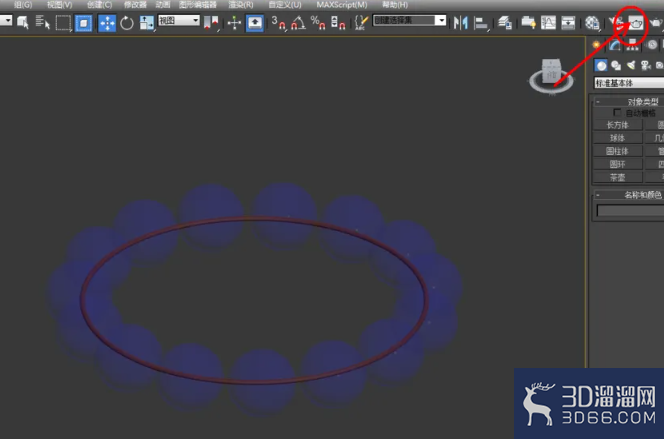Open the 视图(V) menu
Screen dimensions: 664x439
pyautogui.click(x=59, y=5)
